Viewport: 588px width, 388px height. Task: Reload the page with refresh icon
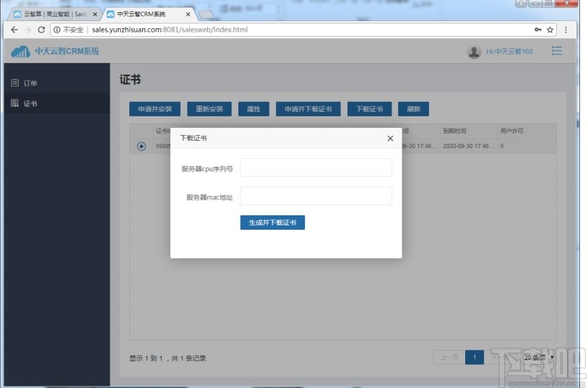coord(41,30)
